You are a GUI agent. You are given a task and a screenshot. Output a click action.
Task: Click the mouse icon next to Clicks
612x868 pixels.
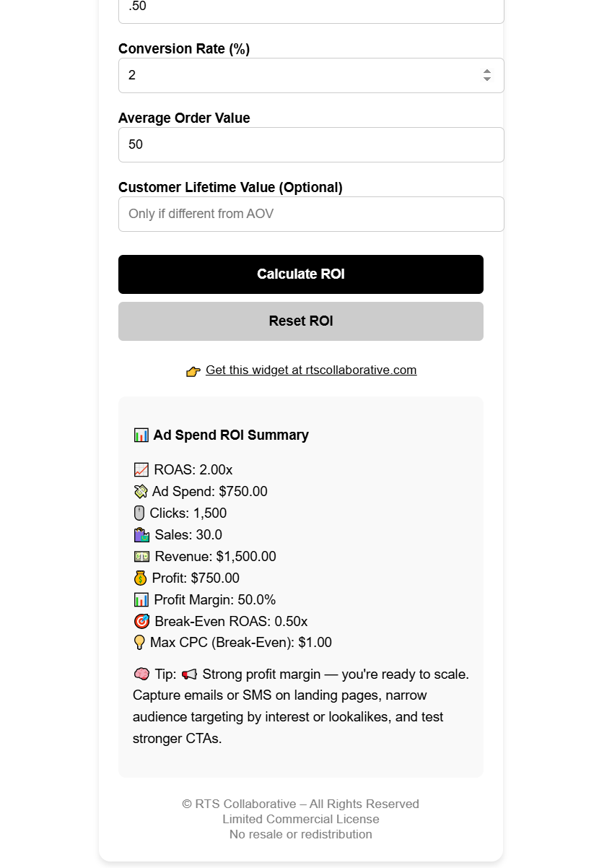coord(139,513)
